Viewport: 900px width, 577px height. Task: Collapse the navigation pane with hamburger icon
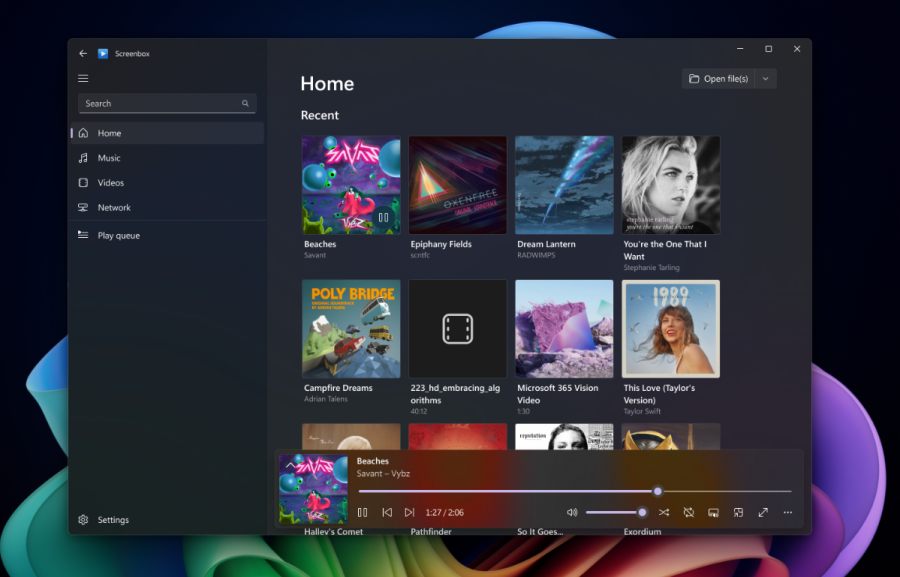pos(83,79)
